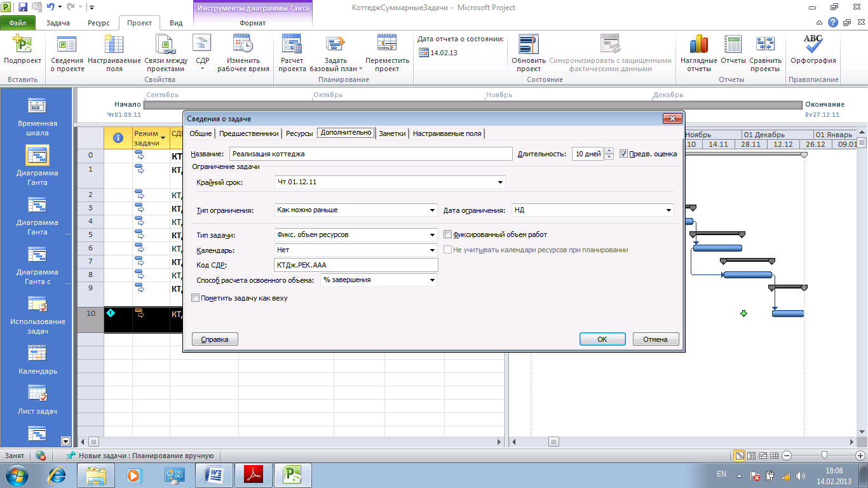Open Internet Explorer in taskbar

(58, 475)
